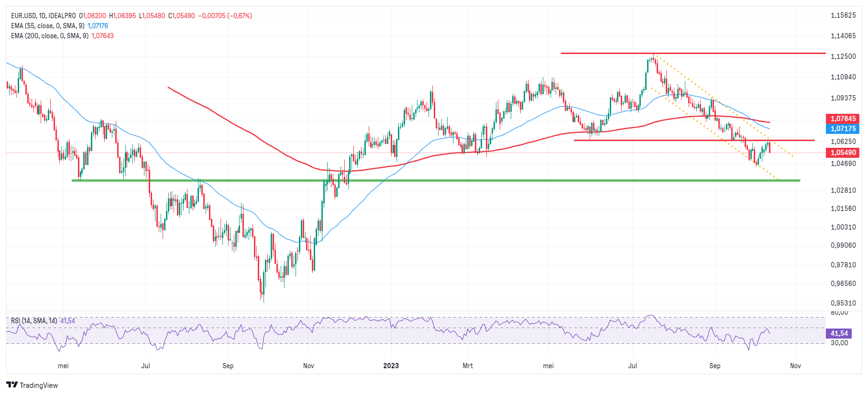Click the -0,00705 (-0,67%) change value
This screenshot has height=395, width=868.
(x=225, y=16)
